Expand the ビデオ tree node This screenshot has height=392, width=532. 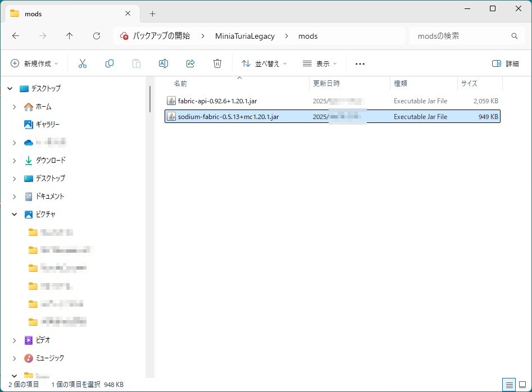[14, 340]
